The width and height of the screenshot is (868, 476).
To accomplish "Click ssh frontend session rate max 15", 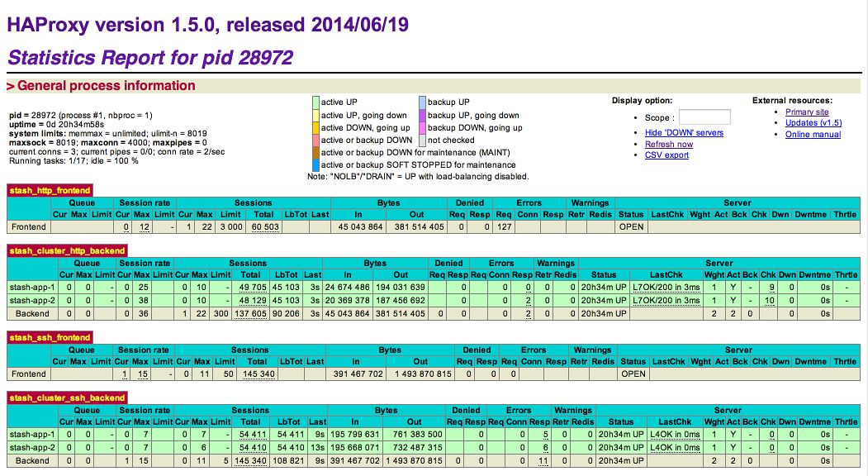I will click(143, 374).
